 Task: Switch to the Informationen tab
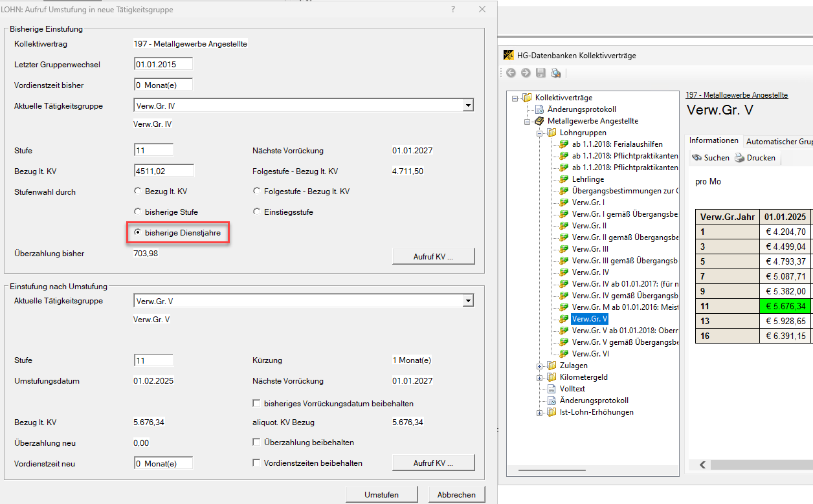pyautogui.click(x=713, y=141)
